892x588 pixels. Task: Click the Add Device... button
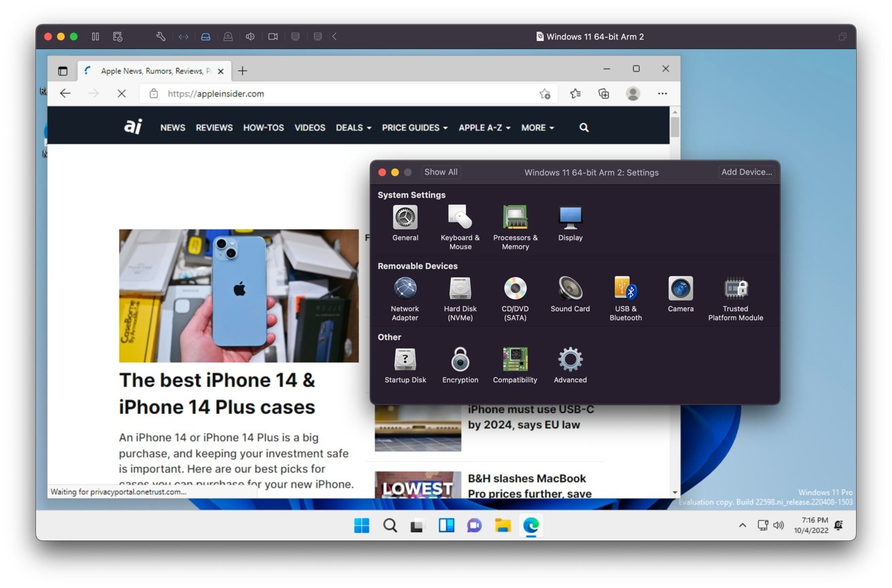click(x=746, y=172)
